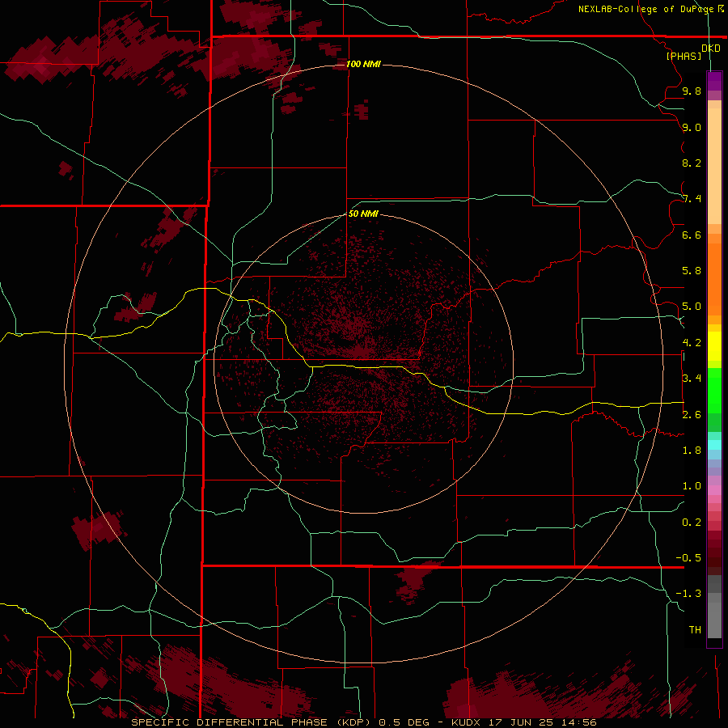Click the orange segment of the color bar
The height and width of the screenshot is (728, 728).
(714, 278)
